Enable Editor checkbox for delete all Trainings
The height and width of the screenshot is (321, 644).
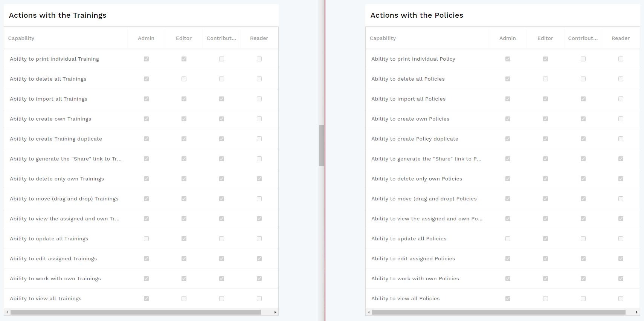click(184, 79)
